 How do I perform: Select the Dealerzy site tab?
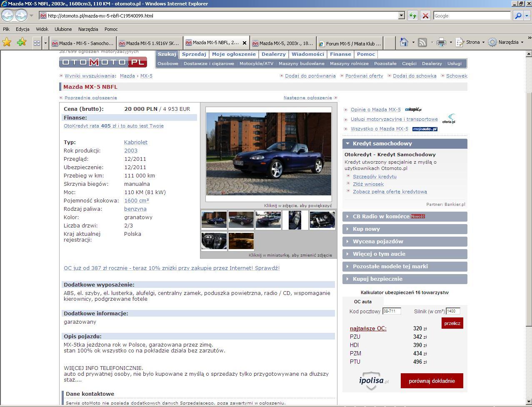pos(274,54)
